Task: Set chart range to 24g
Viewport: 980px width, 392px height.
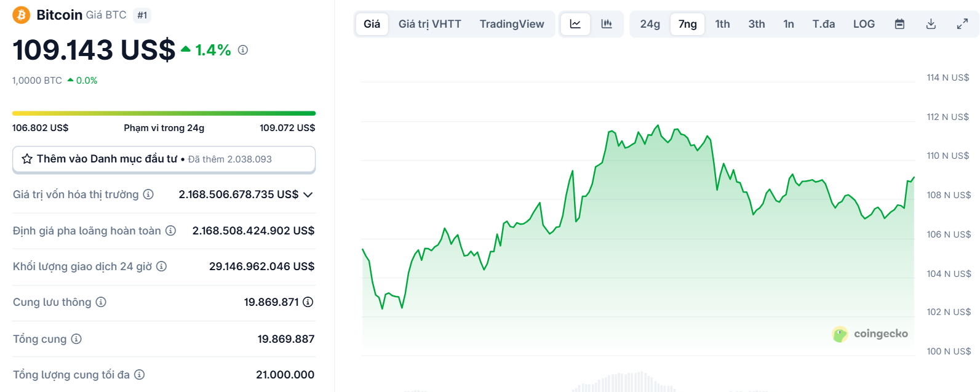Action: point(650,24)
